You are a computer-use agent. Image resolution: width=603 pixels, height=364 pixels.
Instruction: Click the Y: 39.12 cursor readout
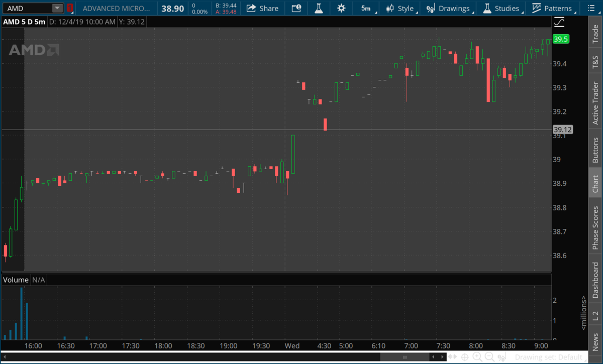click(131, 22)
